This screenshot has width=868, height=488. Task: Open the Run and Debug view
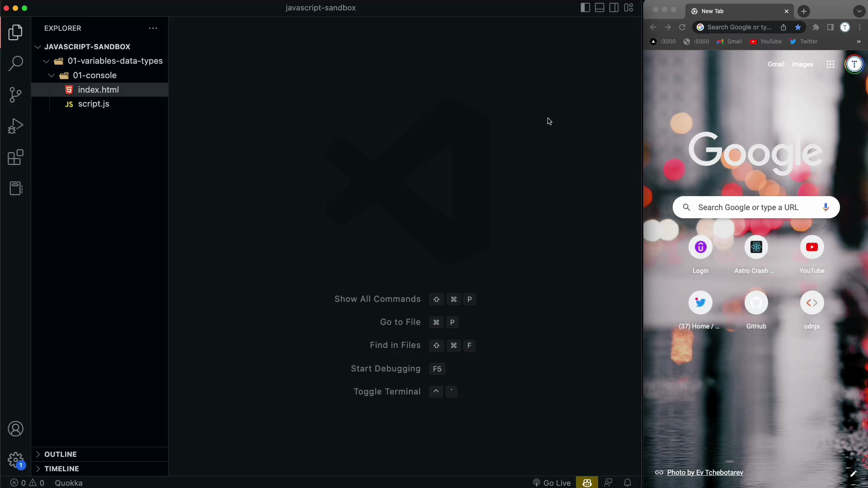tap(15, 126)
